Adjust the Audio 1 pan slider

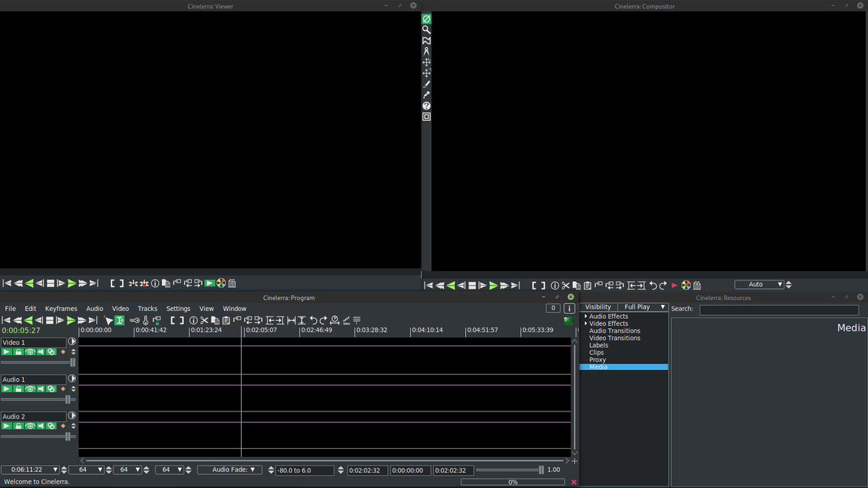pyautogui.click(x=38, y=399)
